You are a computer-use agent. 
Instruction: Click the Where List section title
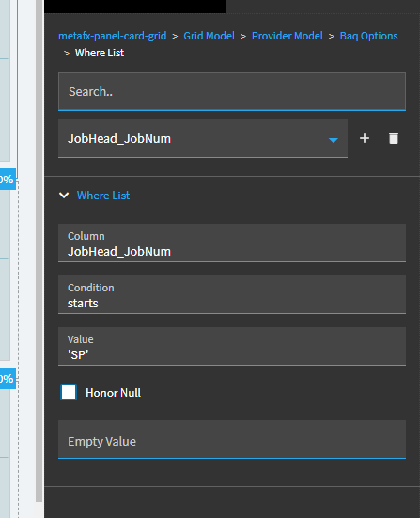pyautogui.click(x=103, y=196)
